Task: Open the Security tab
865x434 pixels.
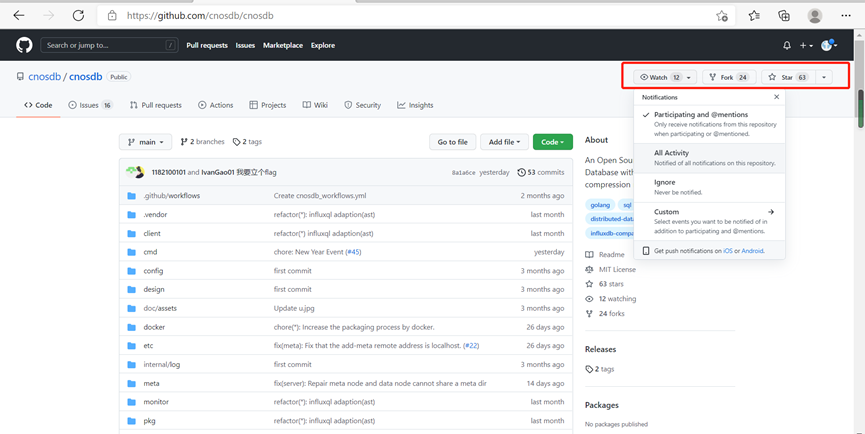Action: 362,105
